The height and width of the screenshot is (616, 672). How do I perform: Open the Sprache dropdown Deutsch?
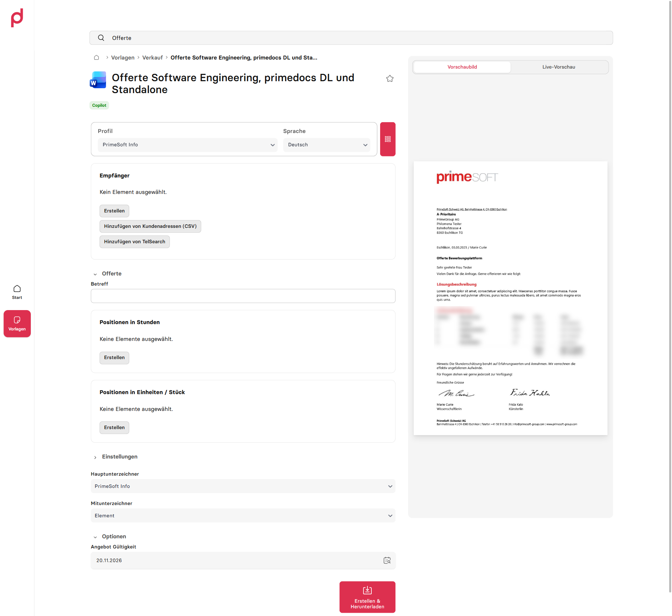click(327, 145)
